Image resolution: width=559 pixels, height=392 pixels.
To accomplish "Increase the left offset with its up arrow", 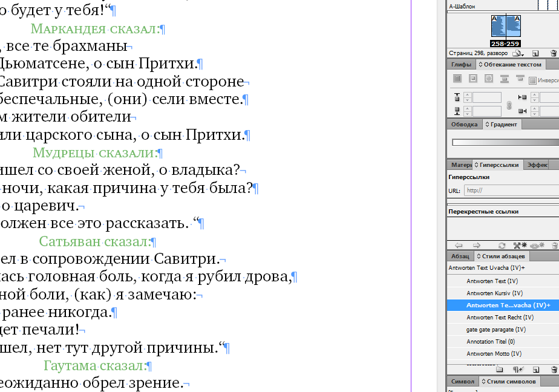I will (x=534, y=95).
